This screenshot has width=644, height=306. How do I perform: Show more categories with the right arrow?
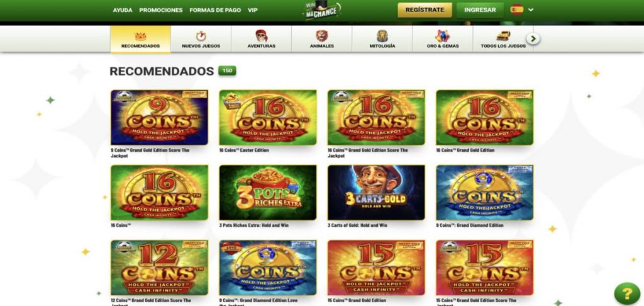pos(533,38)
